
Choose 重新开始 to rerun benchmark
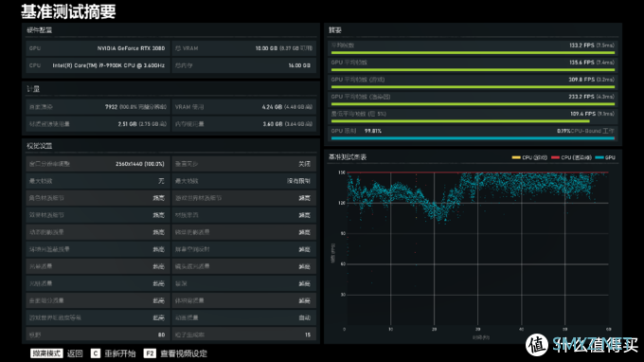click(x=120, y=353)
